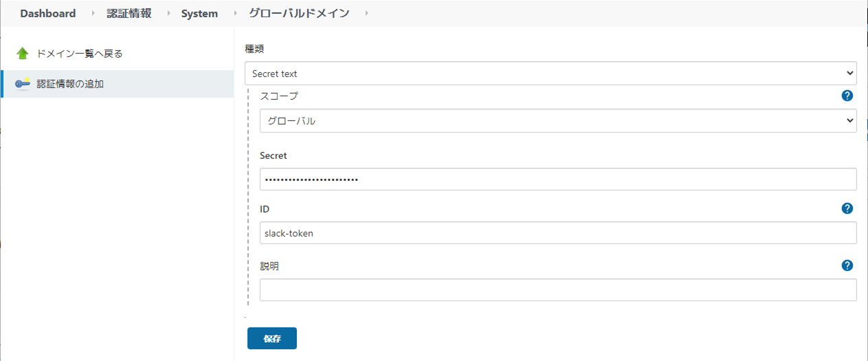Navigate to the System breadcrumb
This screenshot has width=868, height=361.
point(199,14)
